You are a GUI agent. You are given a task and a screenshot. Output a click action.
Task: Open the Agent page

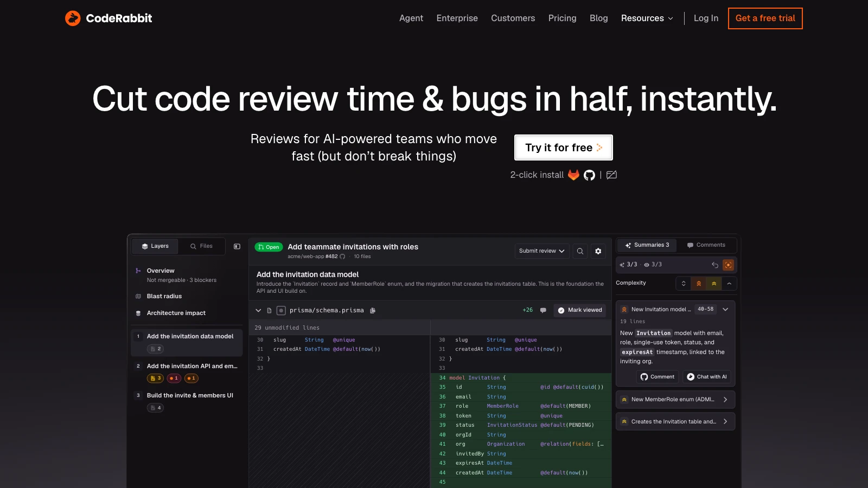[411, 18]
